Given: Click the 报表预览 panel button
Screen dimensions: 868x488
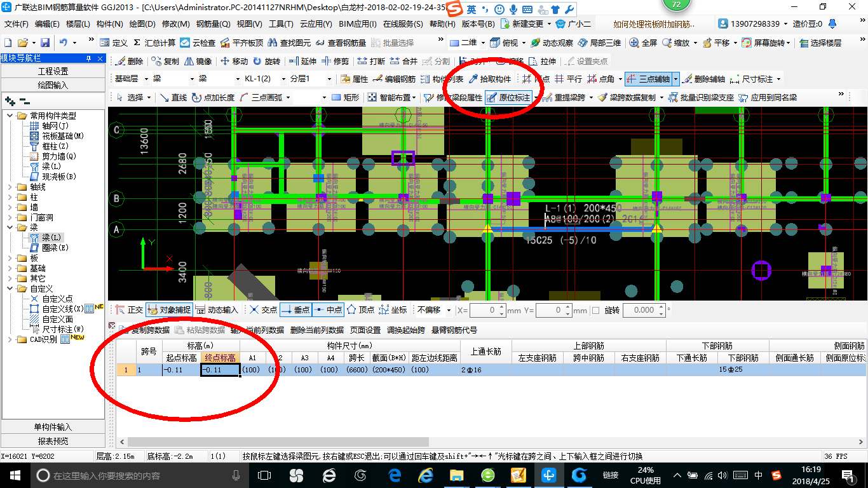Looking at the screenshot, I should (53, 441).
